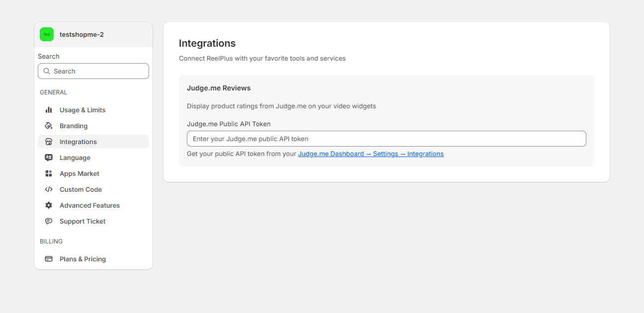
Task: Open Apps Market via its grid icon
Action: pos(49,173)
